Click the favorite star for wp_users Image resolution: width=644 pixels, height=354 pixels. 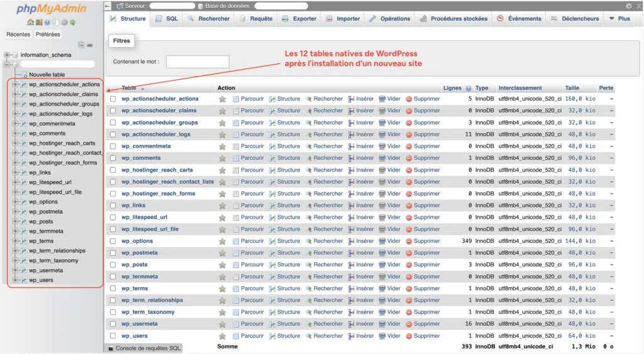tap(222, 336)
